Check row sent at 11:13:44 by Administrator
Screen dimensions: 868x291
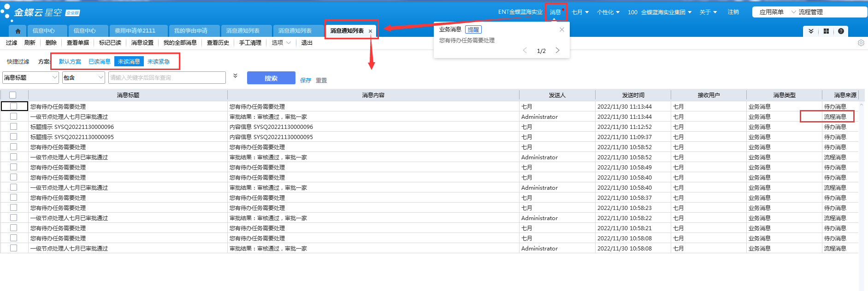coord(13,116)
